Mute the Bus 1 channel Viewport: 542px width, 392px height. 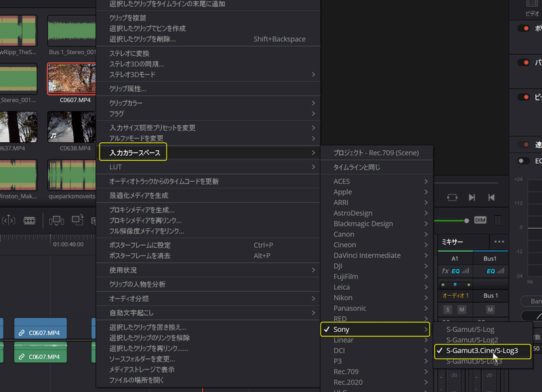coord(490,309)
